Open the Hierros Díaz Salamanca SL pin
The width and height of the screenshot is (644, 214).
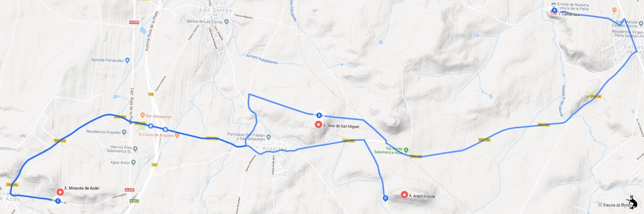[x=135, y=149]
